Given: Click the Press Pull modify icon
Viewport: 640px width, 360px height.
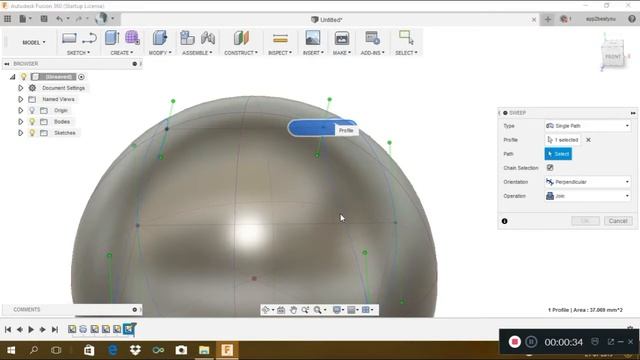Looking at the screenshot, I should pyautogui.click(x=160, y=38).
